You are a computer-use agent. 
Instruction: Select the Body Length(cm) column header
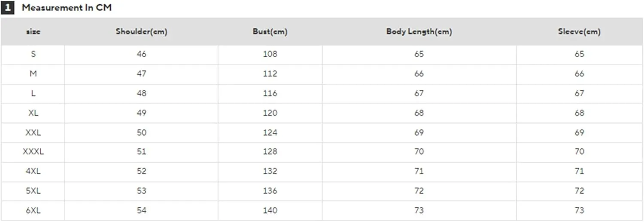(419, 32)
